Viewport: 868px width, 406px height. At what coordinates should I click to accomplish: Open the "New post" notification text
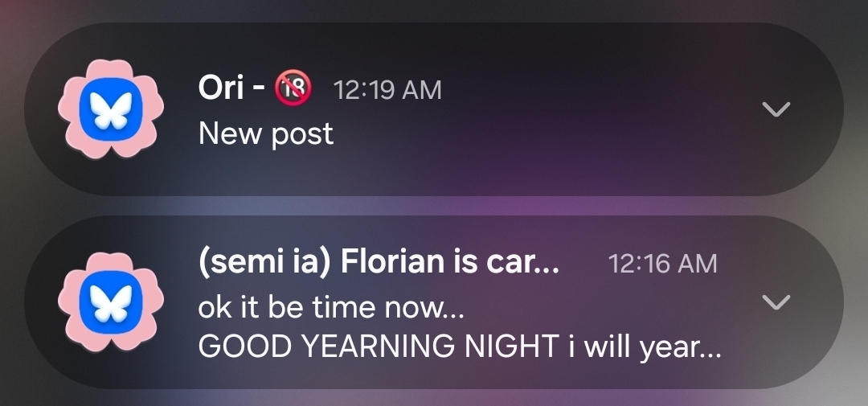click(265, 133)
